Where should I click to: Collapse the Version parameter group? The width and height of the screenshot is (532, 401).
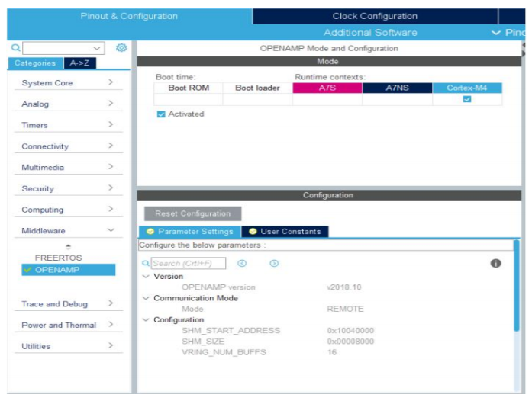(x=146, y=276)
